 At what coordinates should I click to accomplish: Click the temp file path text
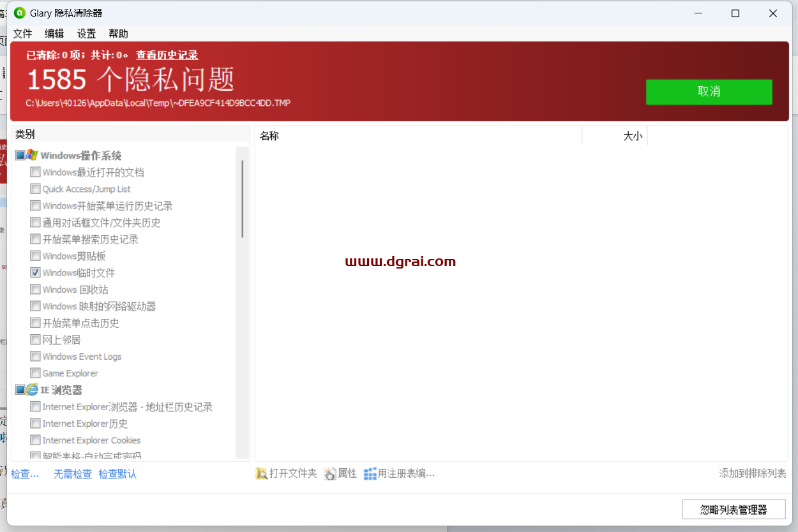158,103
